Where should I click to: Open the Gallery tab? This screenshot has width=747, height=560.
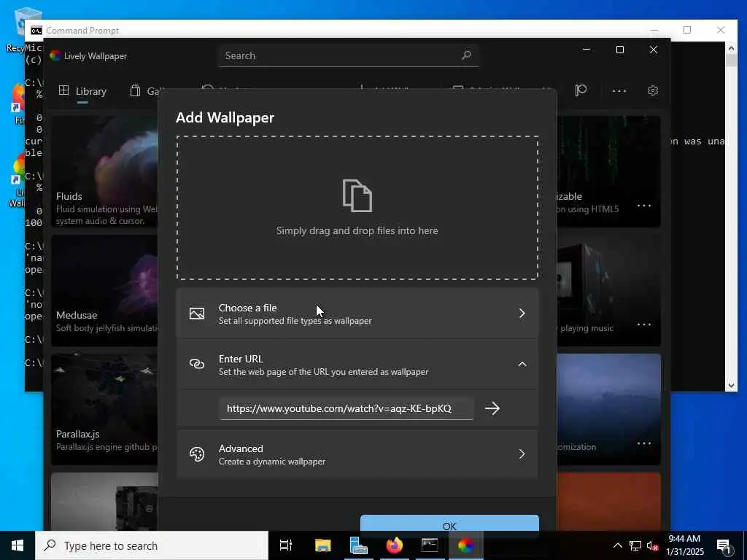tap(147, 91)
